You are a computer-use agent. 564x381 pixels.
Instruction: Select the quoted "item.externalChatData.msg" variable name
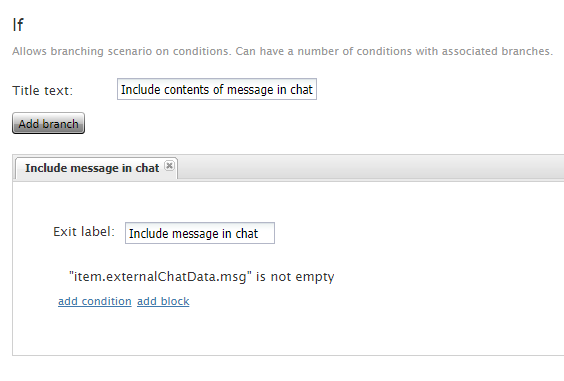pos(160,276)
